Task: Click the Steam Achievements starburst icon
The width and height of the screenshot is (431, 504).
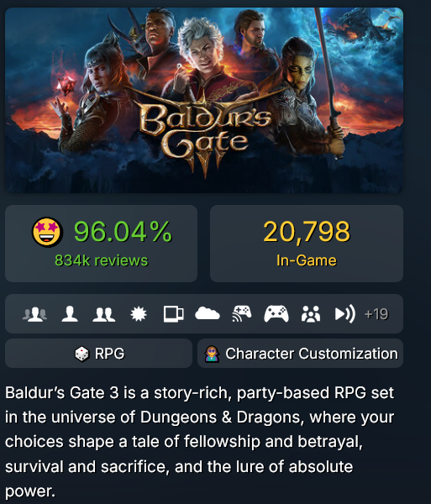Action: tap(139, 314)
